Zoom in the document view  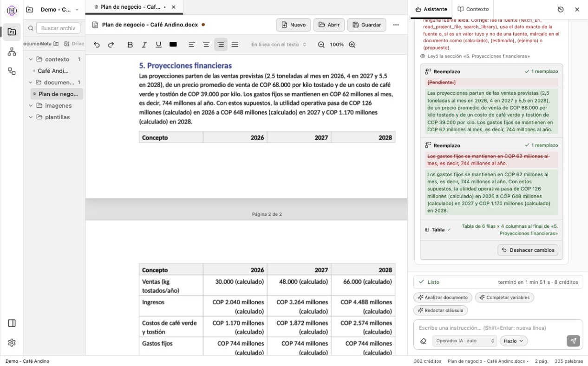(352, 45)
